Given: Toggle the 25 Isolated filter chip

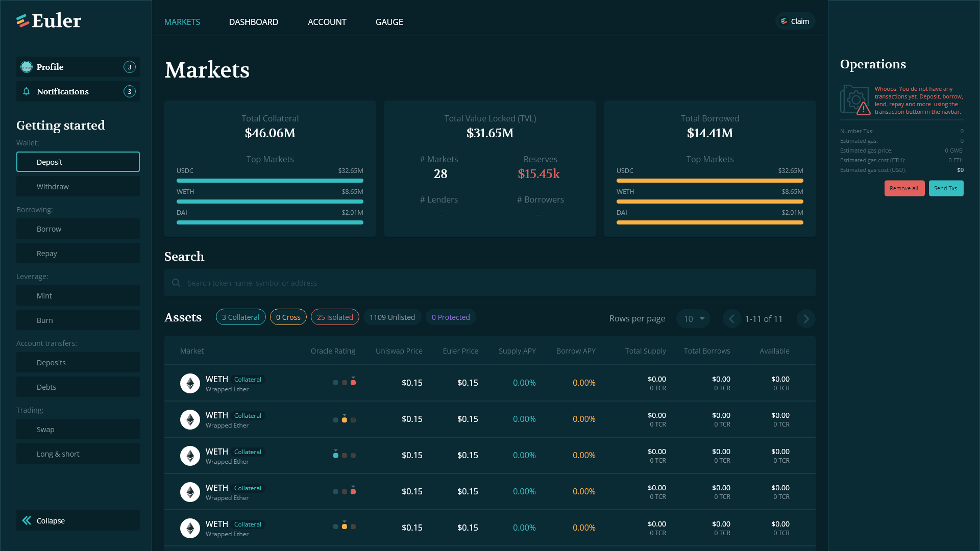Looking at the screenshot, I should 335,317.
